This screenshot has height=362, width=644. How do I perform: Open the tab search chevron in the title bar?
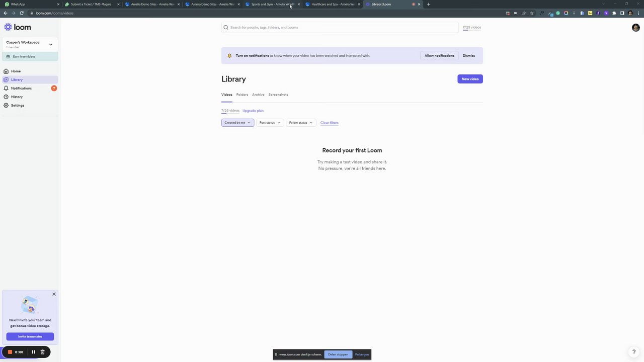click(603, 4)
